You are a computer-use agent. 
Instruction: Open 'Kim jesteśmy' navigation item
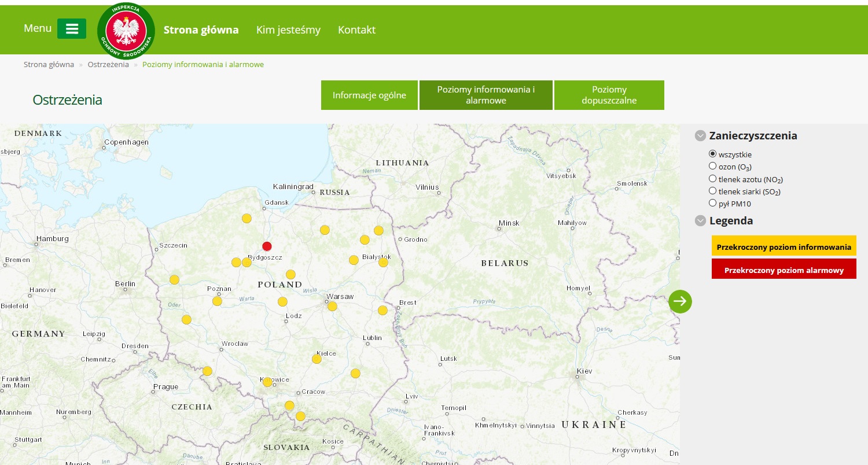(288, 30)
